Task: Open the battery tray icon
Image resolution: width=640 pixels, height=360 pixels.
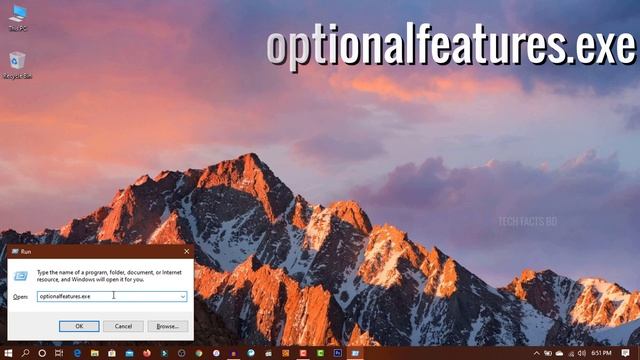Action: click(548, 353)
